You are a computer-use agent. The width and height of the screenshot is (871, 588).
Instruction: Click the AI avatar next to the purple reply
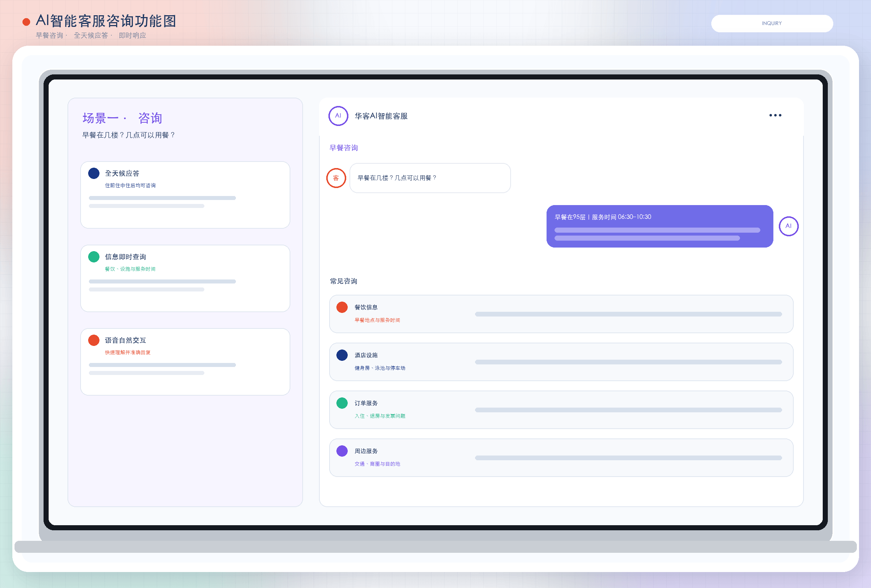coord(788,226)
